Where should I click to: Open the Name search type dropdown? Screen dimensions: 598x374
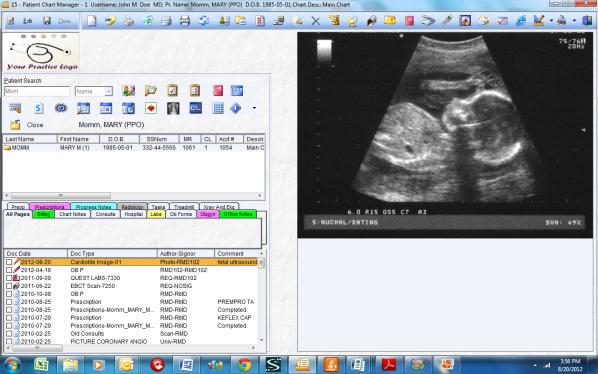[x=108, y=91]
